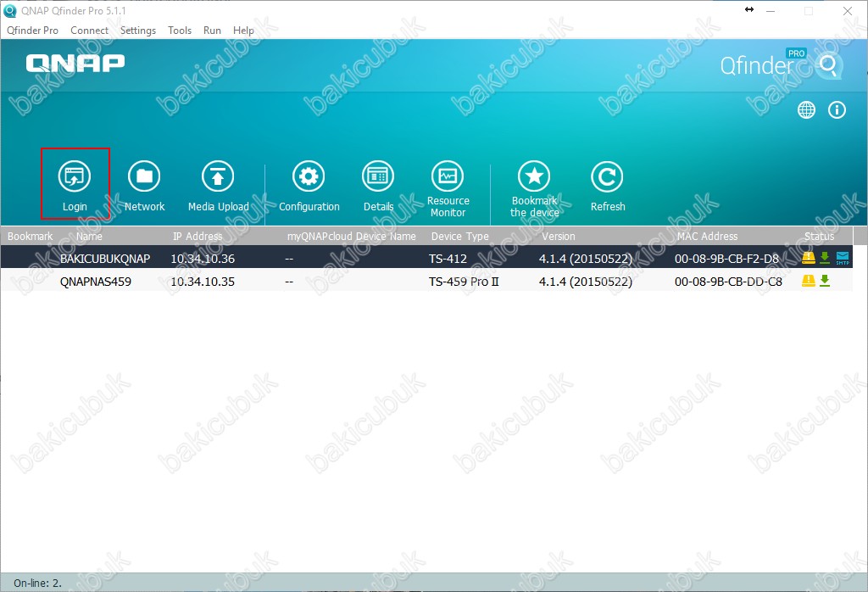Sort by the Device Type column header
Screen dimensions: 868x592
[460, 236]
